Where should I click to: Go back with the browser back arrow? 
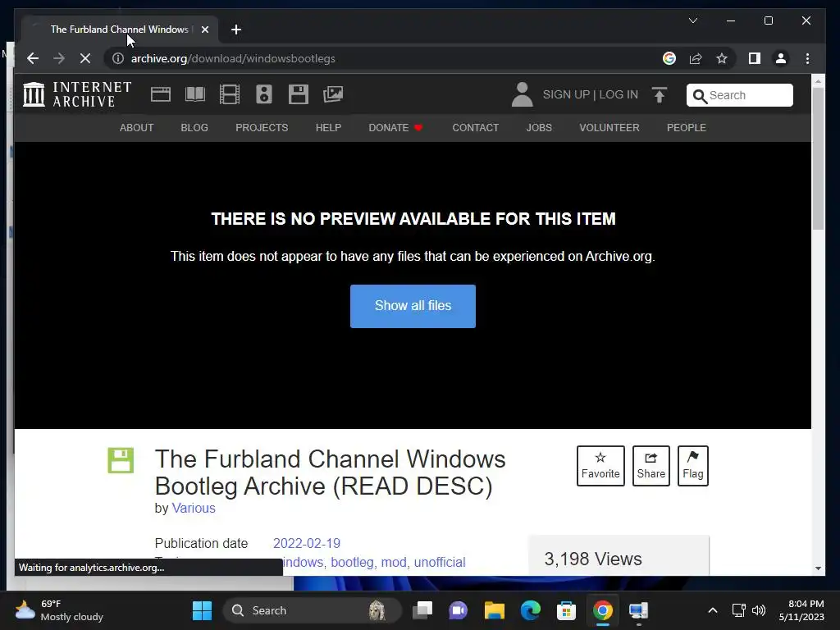(x=33, y=58)
